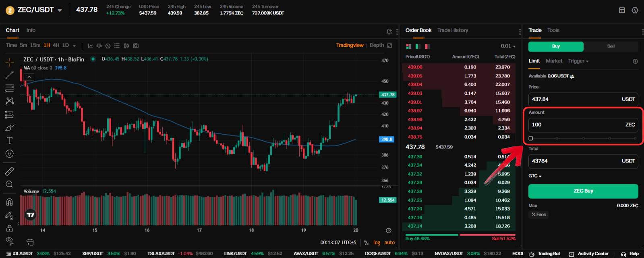Select the Limit order tab
This screenshot has height=258, width=644.
coord(534,61)
